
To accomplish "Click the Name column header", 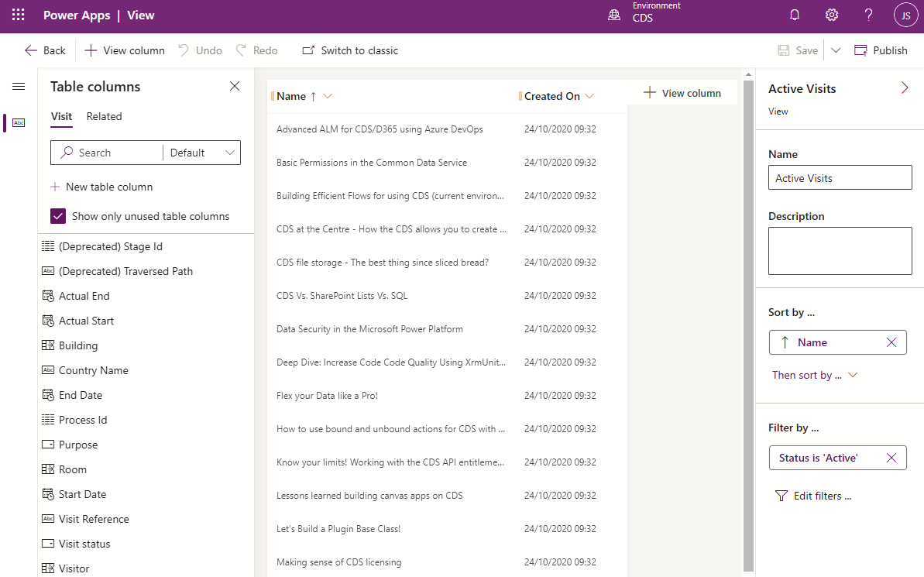I will pos(291,96).
